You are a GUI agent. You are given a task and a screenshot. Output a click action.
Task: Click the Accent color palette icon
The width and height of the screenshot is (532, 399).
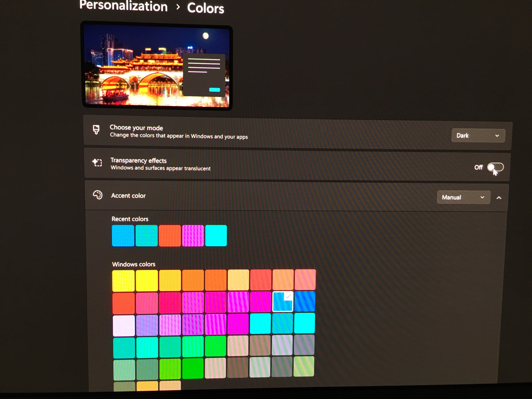98,195
